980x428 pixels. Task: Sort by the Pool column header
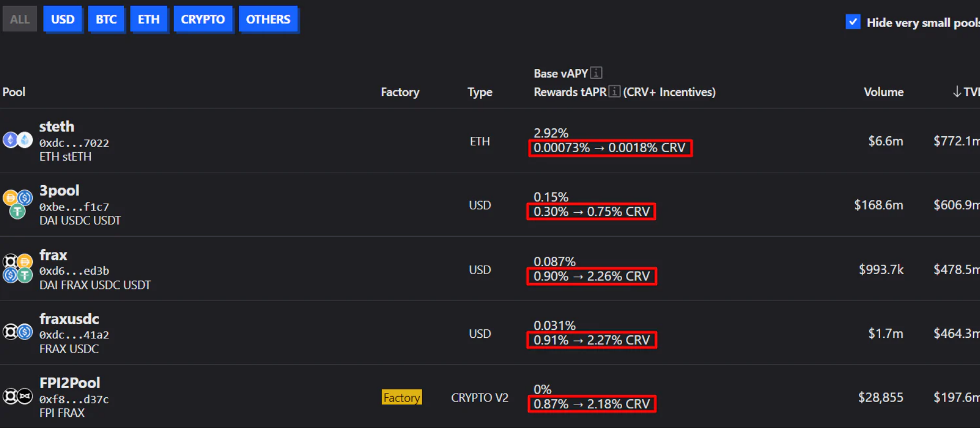click(x=14, y=92)
